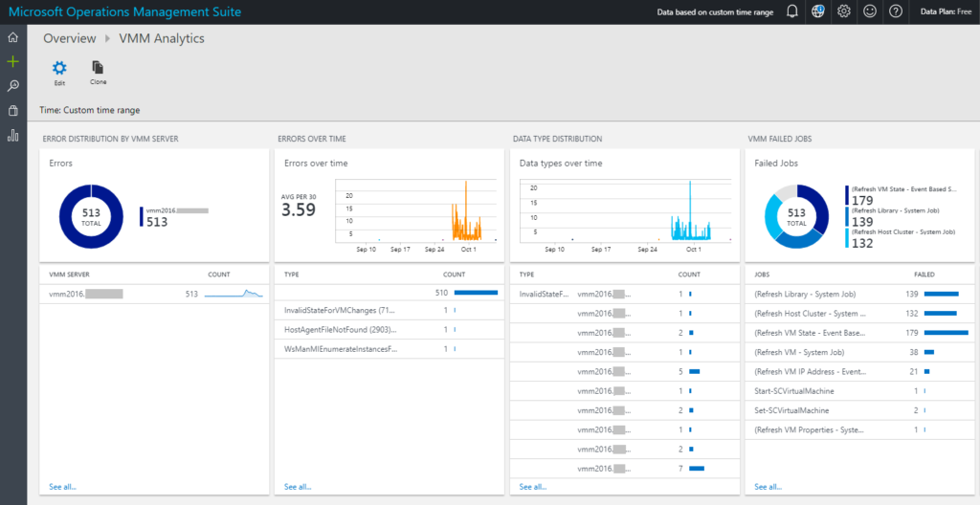Screen dimensions: 980x505
Task: Click FAILED column header
Action: [x=924, y=274]
